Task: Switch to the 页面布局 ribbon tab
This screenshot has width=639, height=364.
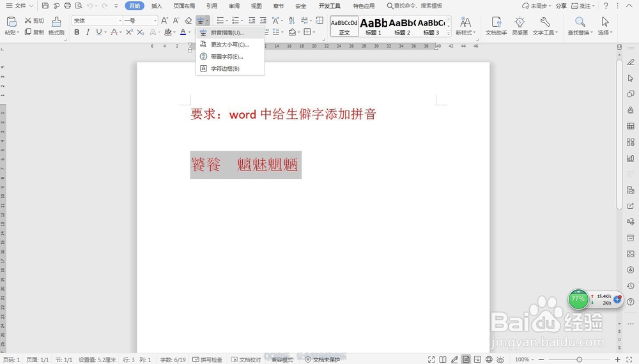Action: [184, 6]
